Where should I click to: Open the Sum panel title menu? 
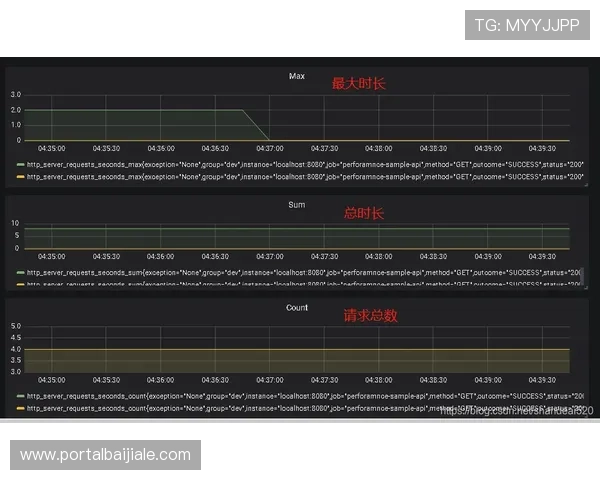[297, 205]
